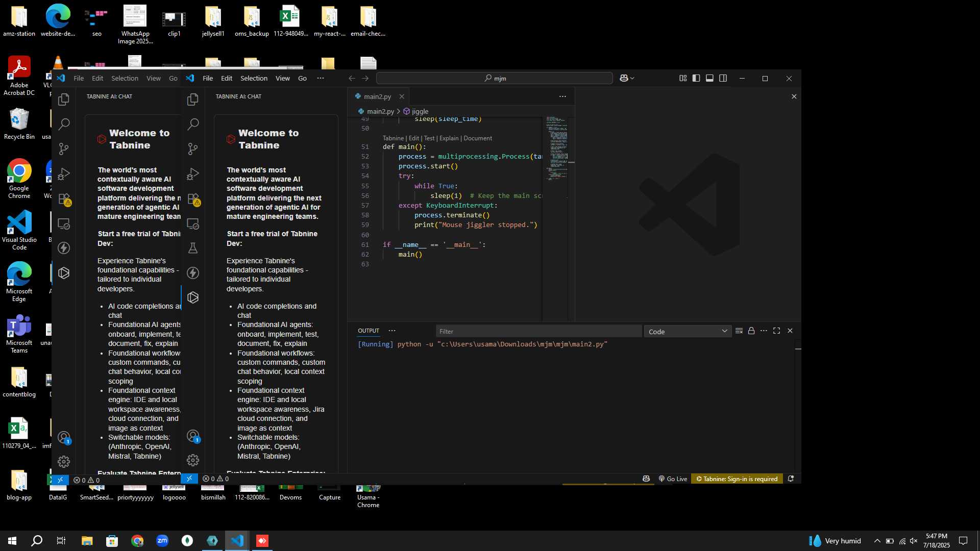Open more menu items ellipsis, front window
Screen dimensions: 980x551
click(x=321, y=78)
